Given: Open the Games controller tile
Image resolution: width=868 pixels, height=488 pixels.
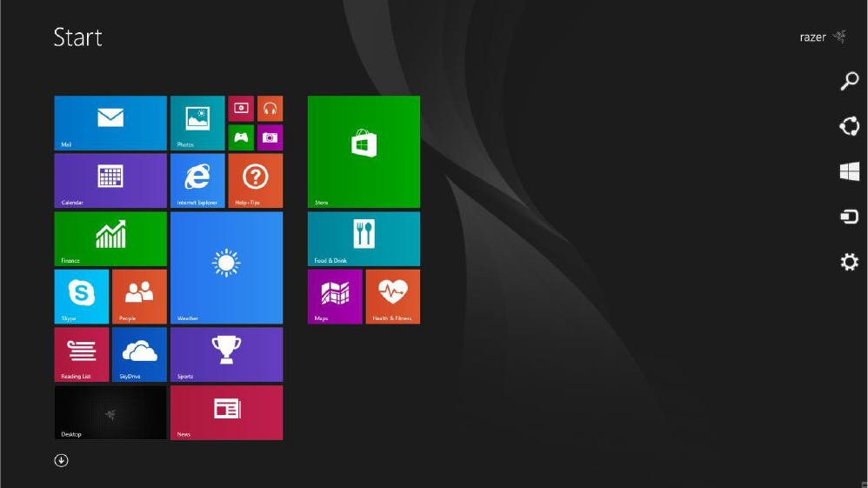Looking at the screenshot, I should pos(241,137).
